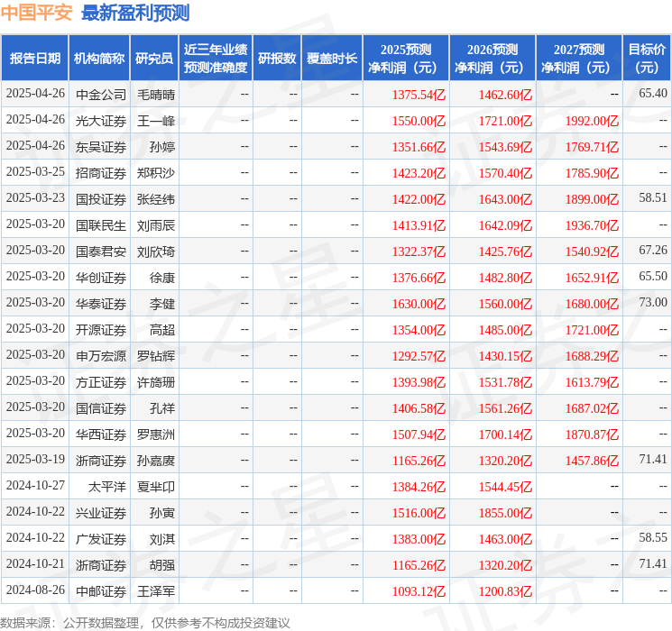
Task: Click institution name 华创证券
Action: coord(101,278)
